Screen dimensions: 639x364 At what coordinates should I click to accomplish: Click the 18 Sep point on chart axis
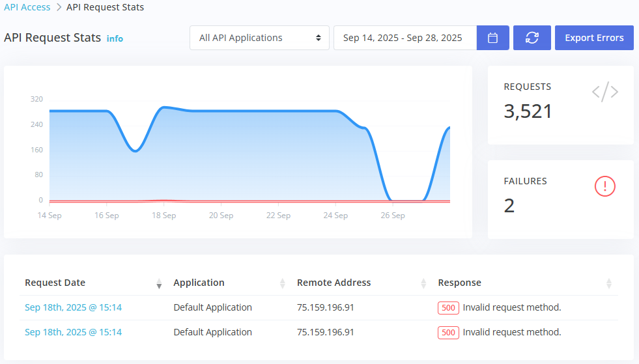point(164,216)
